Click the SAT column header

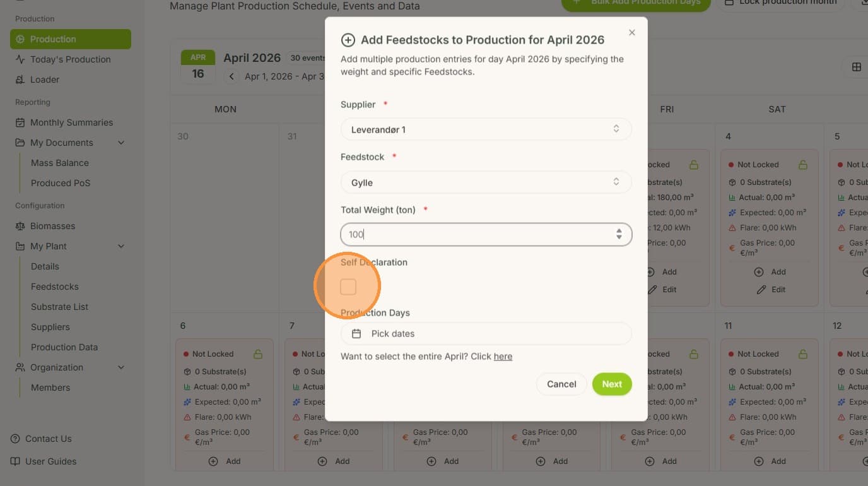pyautogui.click(x=777, y=109)
